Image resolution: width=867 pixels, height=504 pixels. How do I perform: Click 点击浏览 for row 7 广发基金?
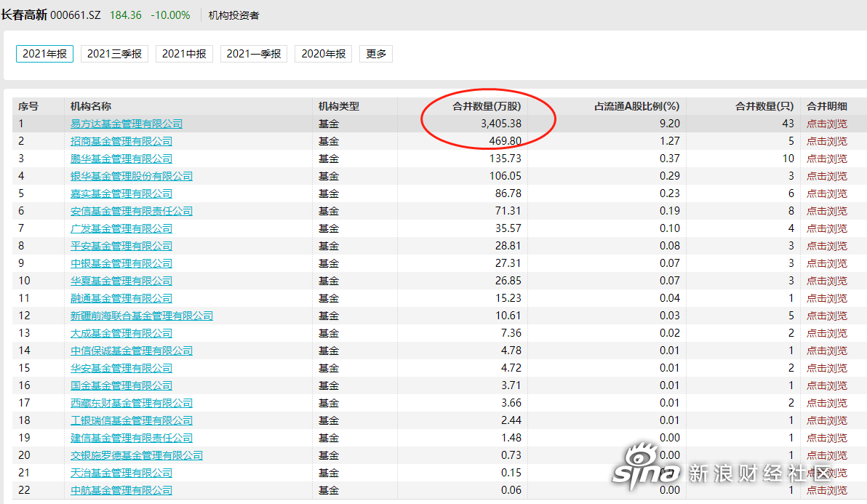point(827,229)
